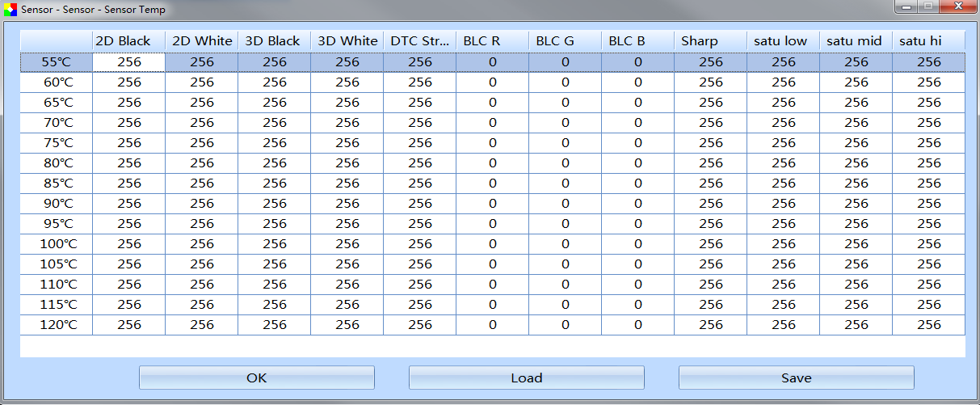Click the BLC R value at 115℃
Screen dimensions: 980x405
[493, 305]
